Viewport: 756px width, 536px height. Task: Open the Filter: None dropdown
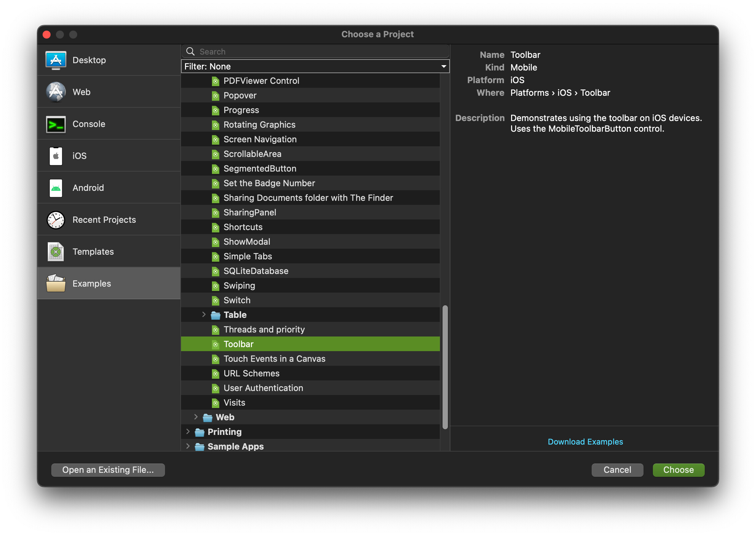pyautogui.click(x=315, y=66)
